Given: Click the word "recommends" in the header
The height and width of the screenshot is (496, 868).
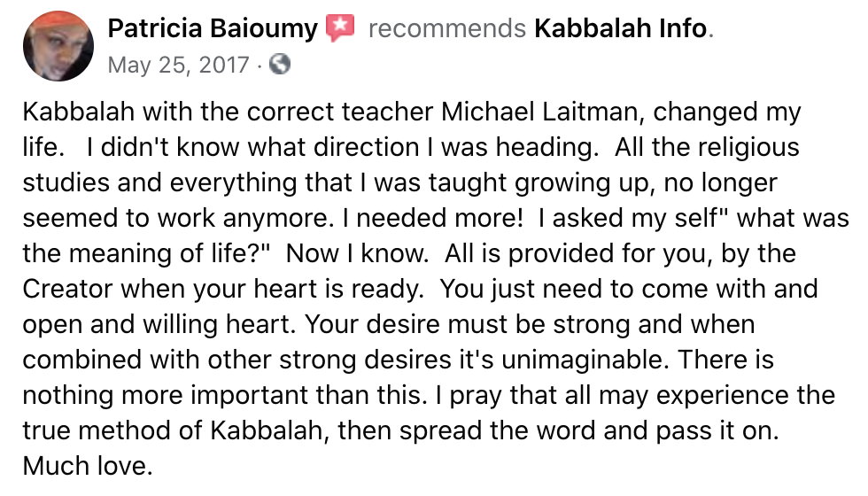Looking at the screenshot, I should (x=446, y=28).
